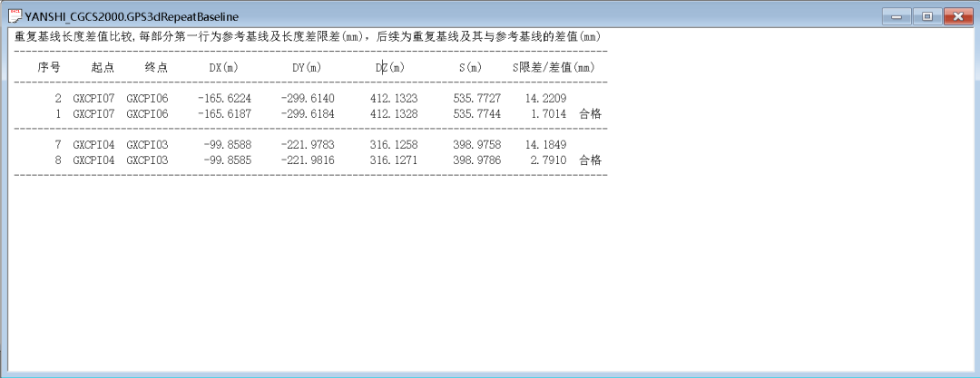Click the DX value -99.8588
The height and width of the screenshot is (378, 980).
[228, 145]
